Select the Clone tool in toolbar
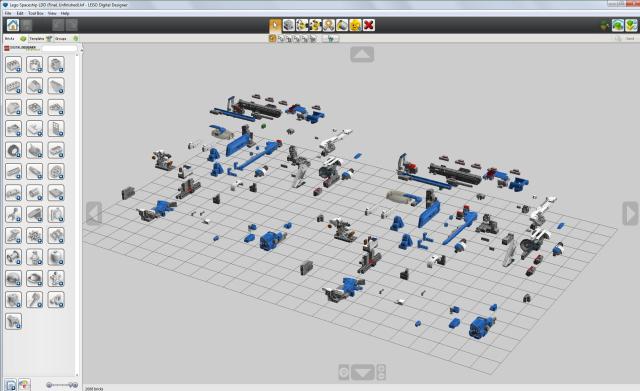Screen dimensions: 640x391 tap(289, 25)
